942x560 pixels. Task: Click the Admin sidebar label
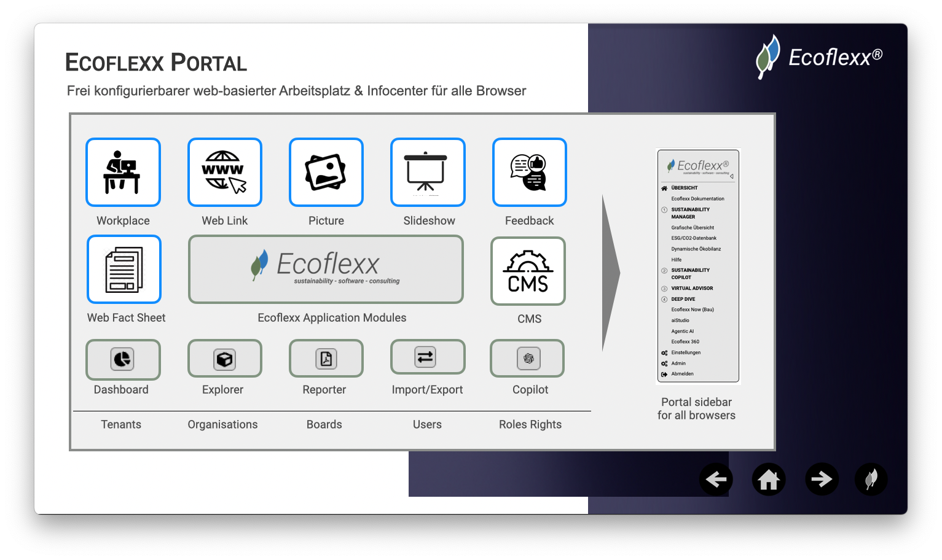pyautogui.click(x=678, y=364)
